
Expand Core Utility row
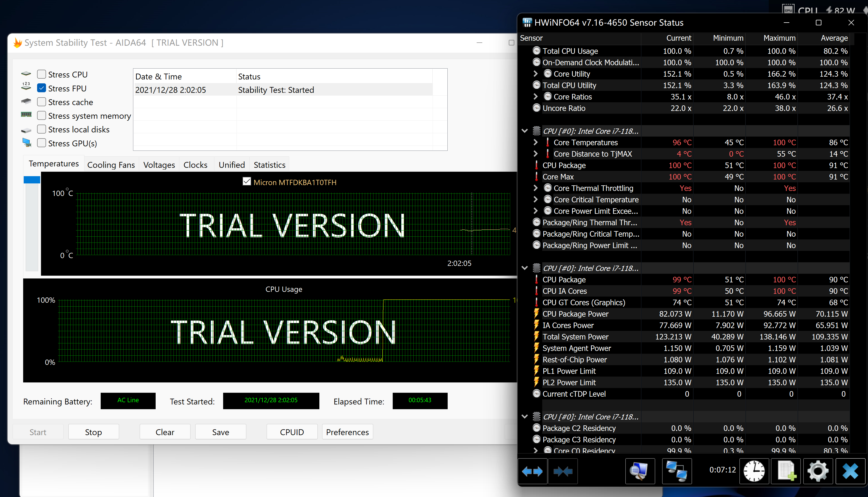pos(536,74)
